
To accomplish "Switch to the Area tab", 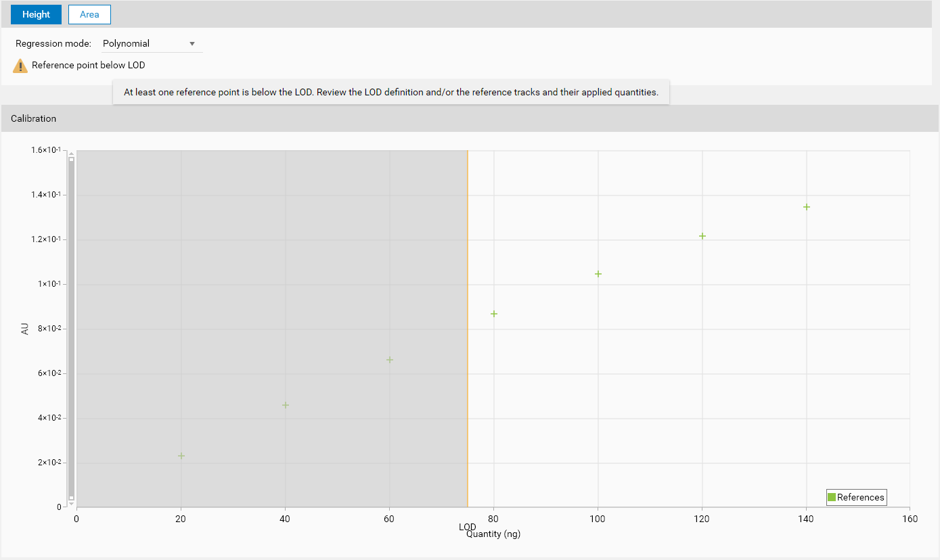I will (x=89, y=15).
